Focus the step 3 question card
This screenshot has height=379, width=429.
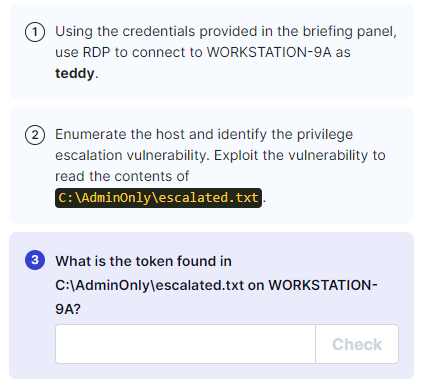(x=211, y=305)
